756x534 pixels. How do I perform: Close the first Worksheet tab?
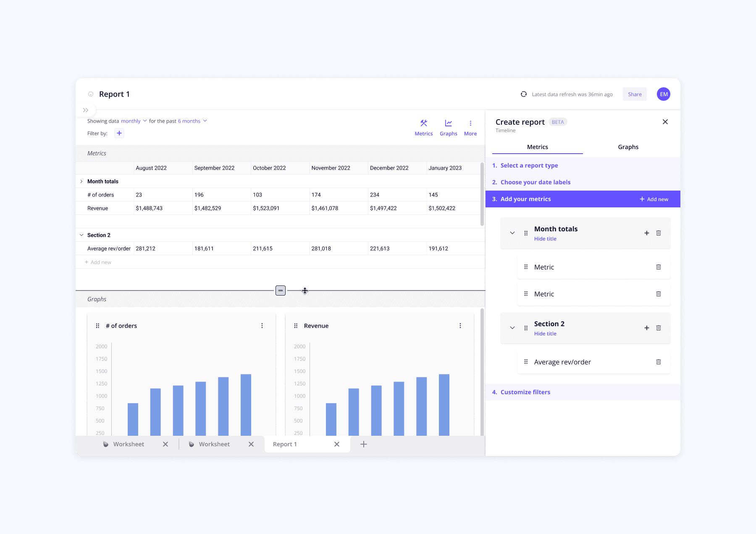[165, 444]
